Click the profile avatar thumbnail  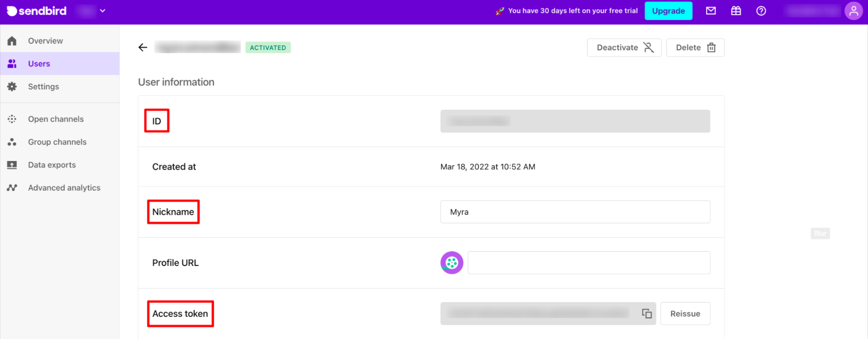coord(452,263)
